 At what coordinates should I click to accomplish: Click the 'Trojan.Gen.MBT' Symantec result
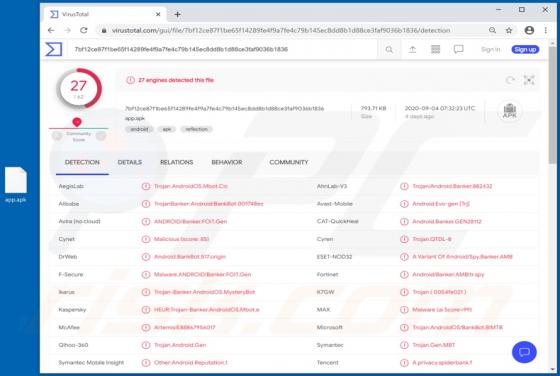tap(434, 345)
